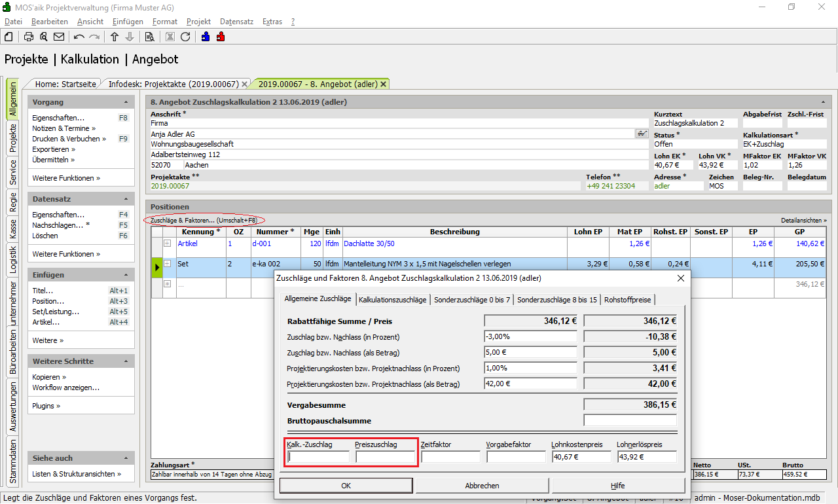The height and width of the screenshot is (504, 838).
Task: Click the refresh circular arrow icon
Action: pos(185,37)
